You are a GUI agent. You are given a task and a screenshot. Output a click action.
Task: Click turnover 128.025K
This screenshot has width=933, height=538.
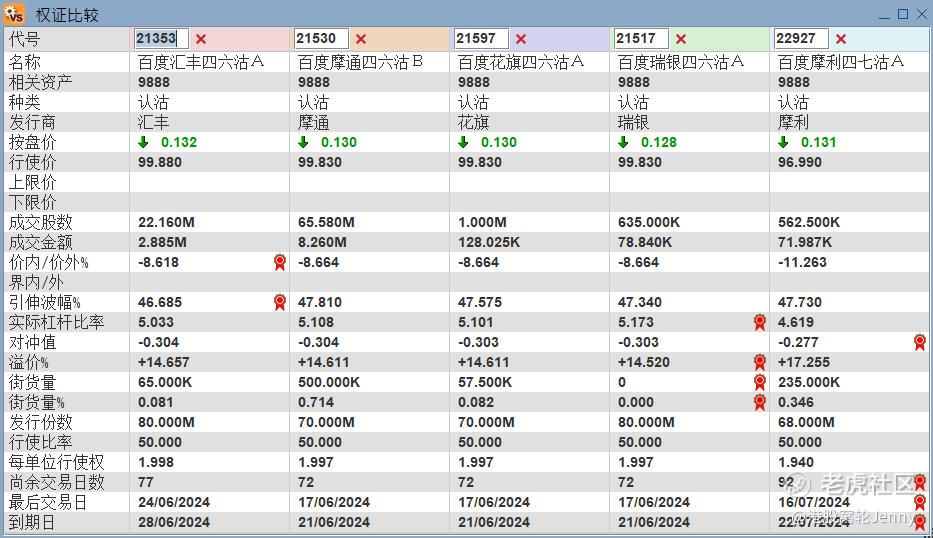[489, 242]
